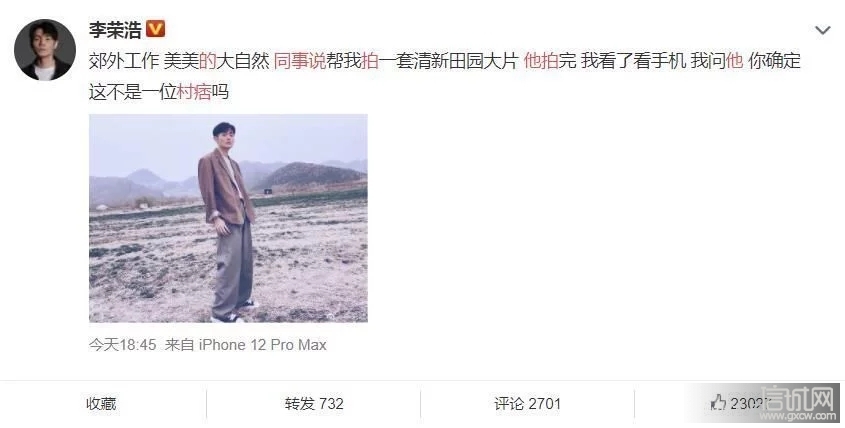Click the like count number
This screenshot has width=845, height=428.
pos(749,403)
